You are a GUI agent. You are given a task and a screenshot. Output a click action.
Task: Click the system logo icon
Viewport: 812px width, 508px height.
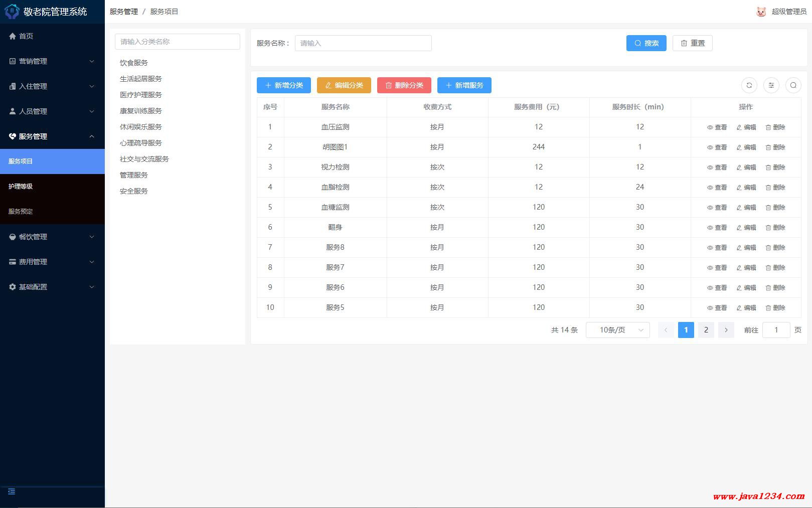[x=12, y=12]
